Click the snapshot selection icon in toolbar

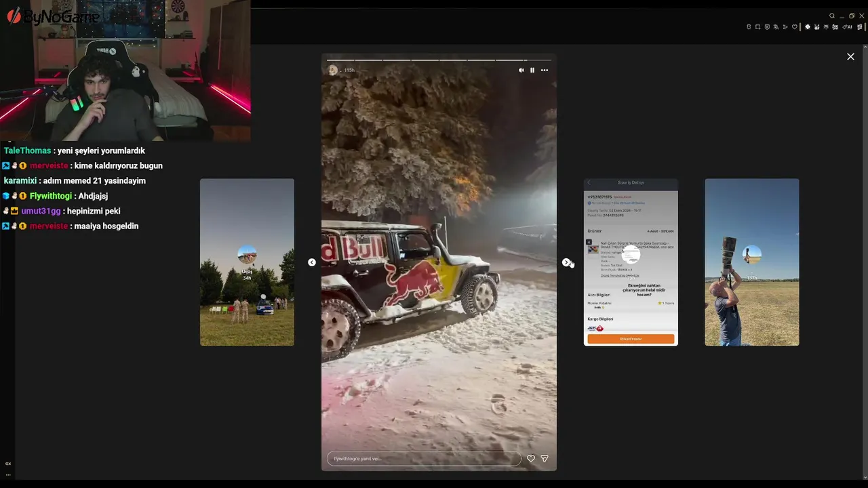pyautogui.click(x=758, y=27)
